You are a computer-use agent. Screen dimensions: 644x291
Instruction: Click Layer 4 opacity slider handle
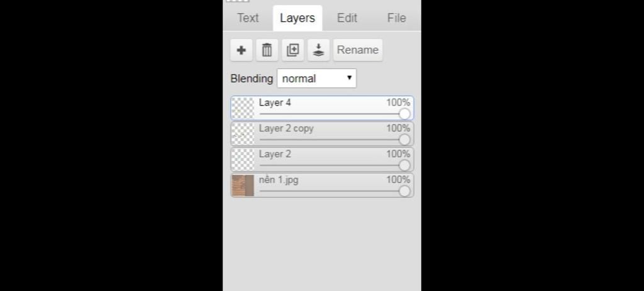[404, 114]
